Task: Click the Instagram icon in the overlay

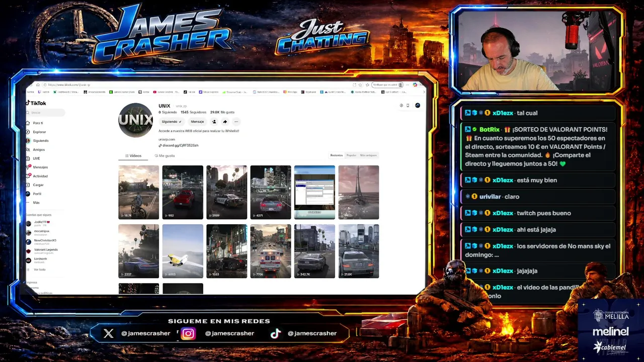Action: [x=188, y=333]
